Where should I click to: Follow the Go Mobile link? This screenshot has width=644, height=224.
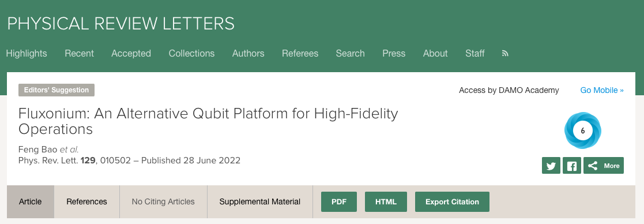(x=602, y=90)
